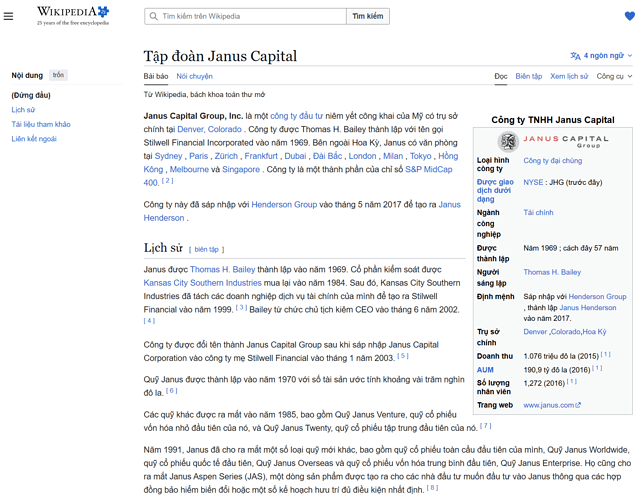Open Thomas H. Bailey link in infobox
This screenshot has height=500, width=637.
[552, 273]
